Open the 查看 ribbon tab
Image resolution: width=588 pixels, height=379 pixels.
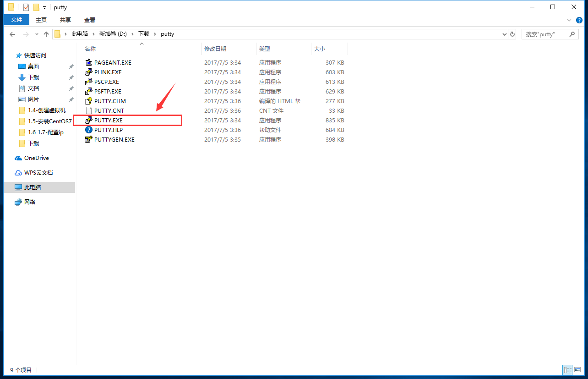(x=90, y=20)
